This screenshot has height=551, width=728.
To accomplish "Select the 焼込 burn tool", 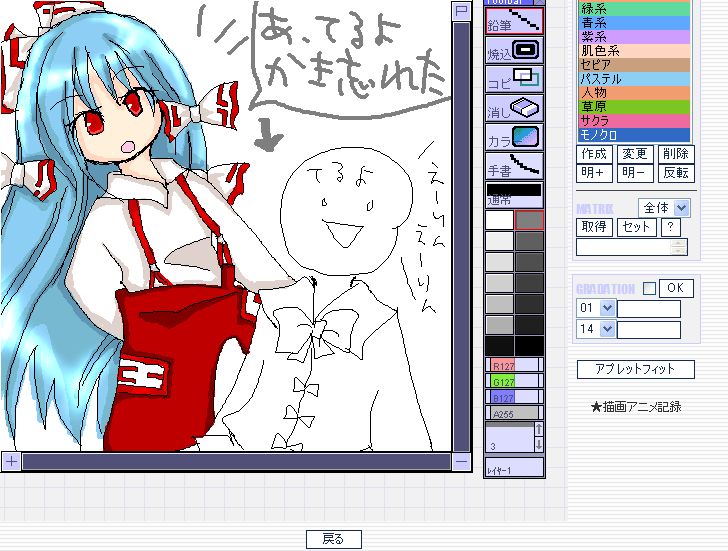I will tap(514, 50).
